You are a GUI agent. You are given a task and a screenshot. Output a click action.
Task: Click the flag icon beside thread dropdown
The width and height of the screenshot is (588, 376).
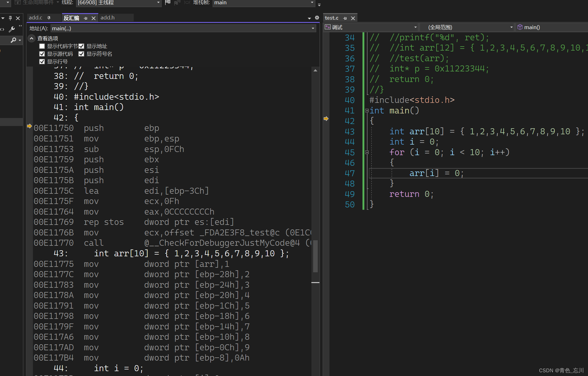click(168, 3)
